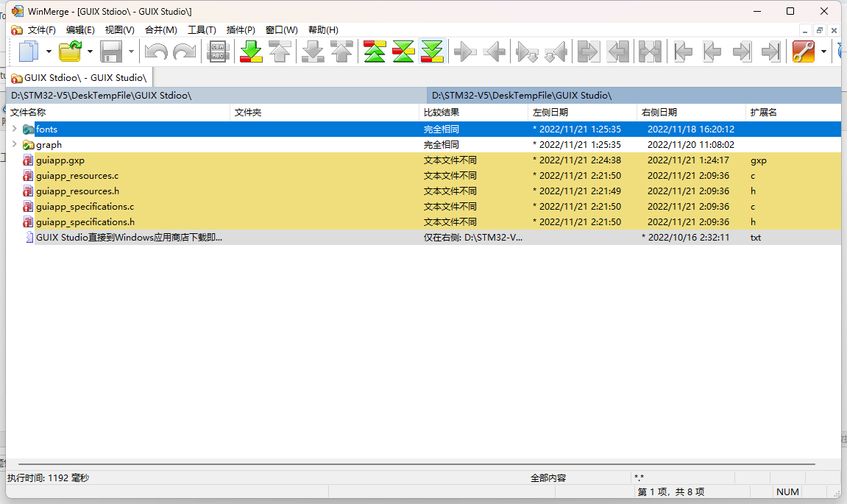Select the guiapp_resources.c file

424,176
